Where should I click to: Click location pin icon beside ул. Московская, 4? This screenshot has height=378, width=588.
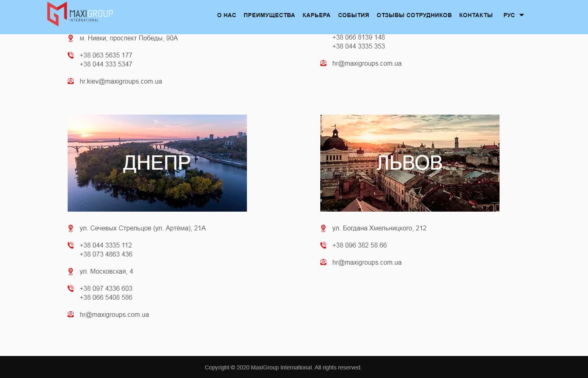(70, 272)
